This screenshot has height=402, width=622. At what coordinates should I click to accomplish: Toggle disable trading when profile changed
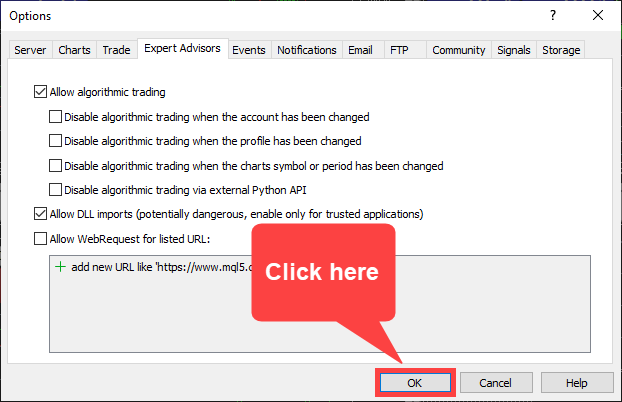[56, 141]
